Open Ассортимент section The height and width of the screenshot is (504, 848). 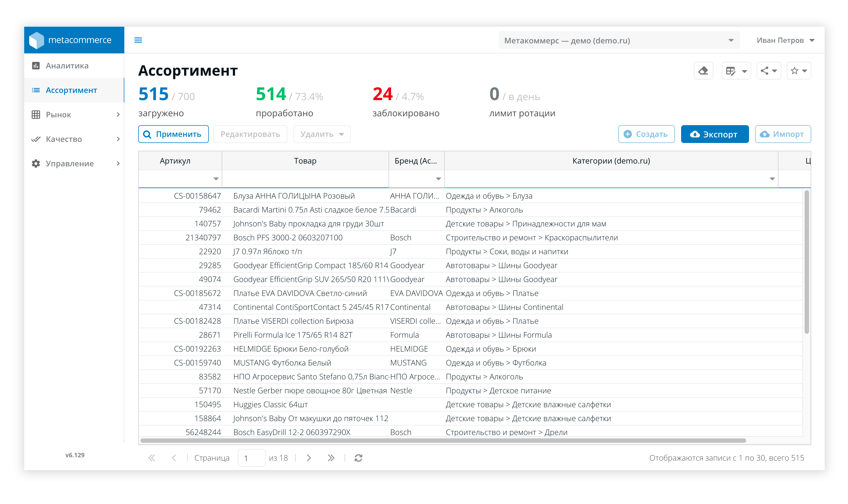(74, 90)
